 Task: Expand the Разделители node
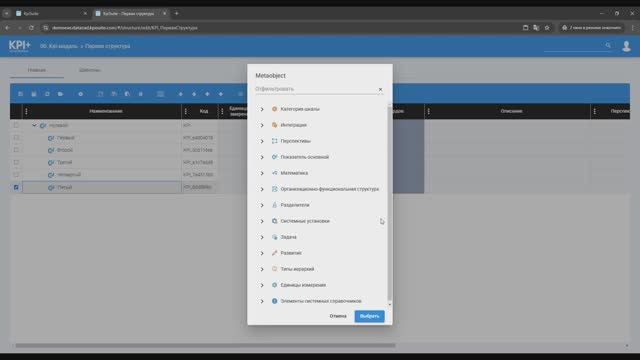click(262, 205)
